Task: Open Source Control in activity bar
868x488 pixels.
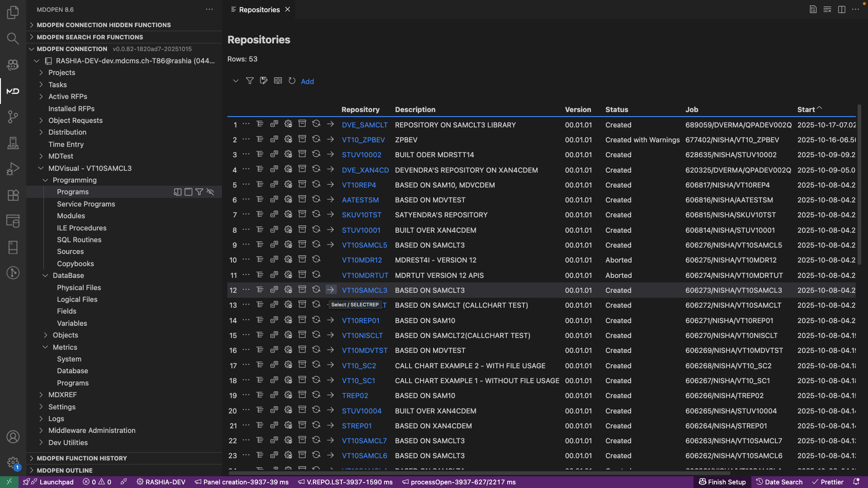Action: click(13, 117)
